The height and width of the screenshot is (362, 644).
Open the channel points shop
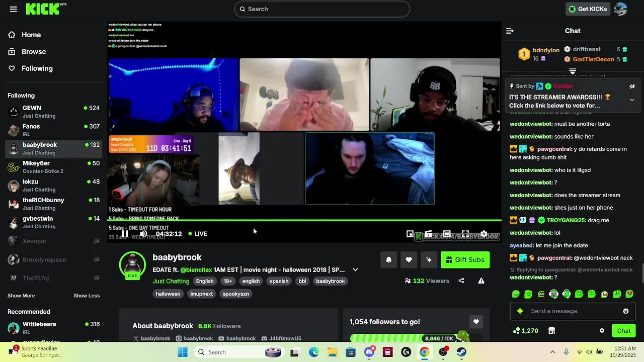pos(552,331)
